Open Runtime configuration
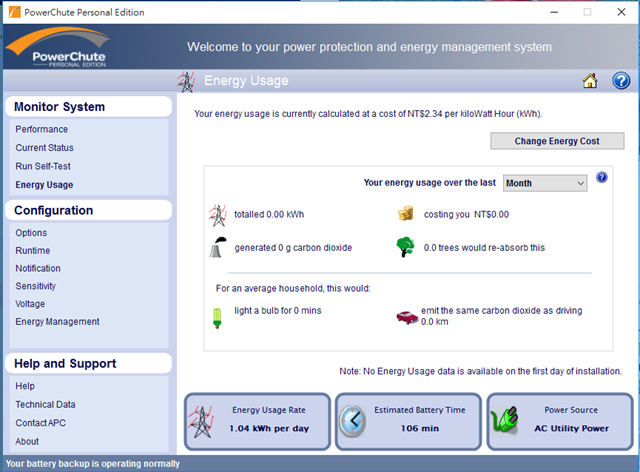 [33, 251]
